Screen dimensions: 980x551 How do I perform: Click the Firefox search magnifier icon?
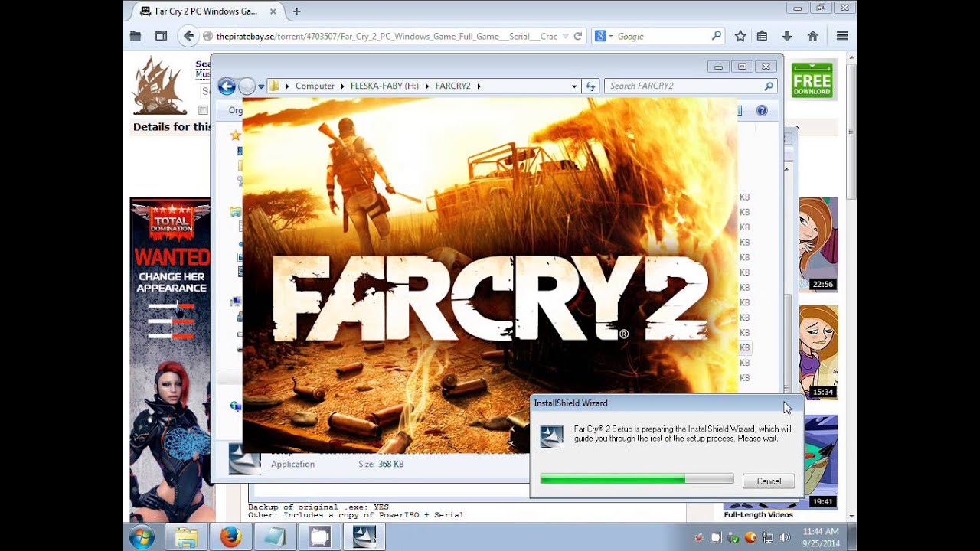717,36
